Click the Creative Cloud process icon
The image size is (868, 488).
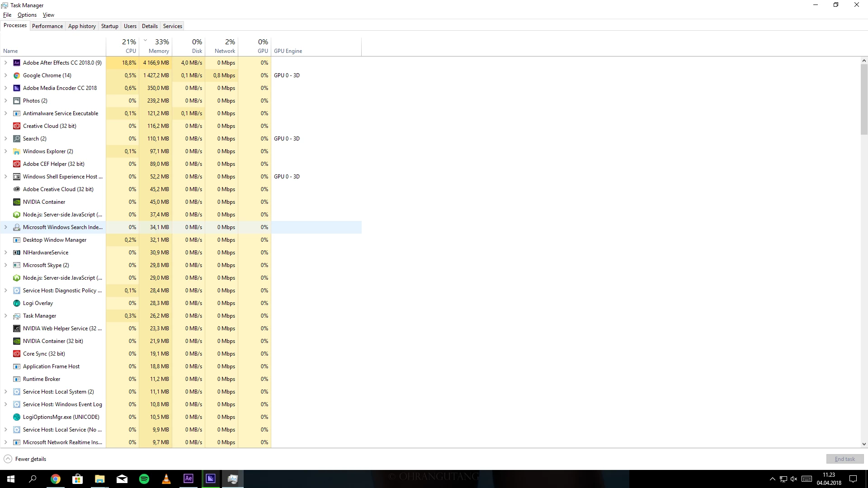(17, 126)
